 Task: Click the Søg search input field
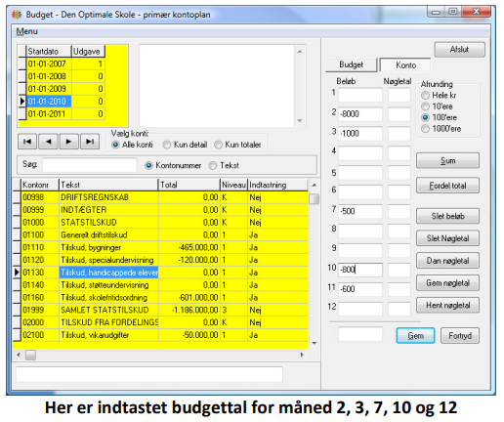[x=90, y=165]
